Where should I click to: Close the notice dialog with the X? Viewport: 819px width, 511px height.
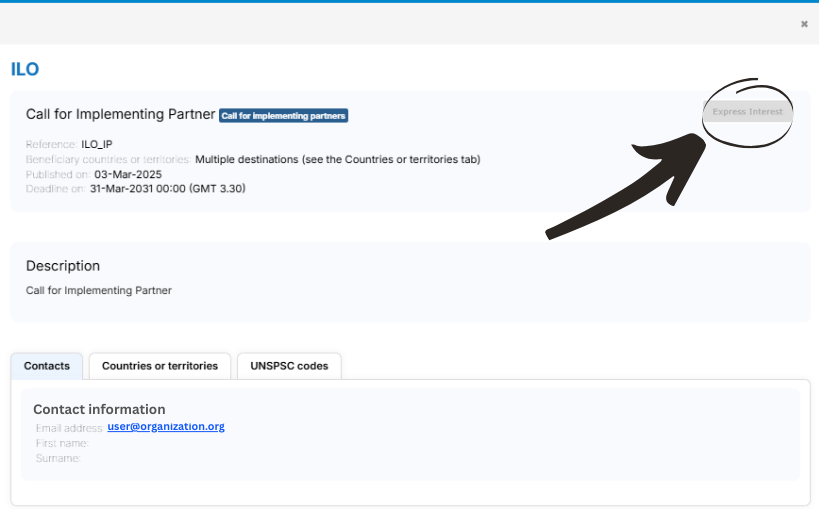coord(804,24)
